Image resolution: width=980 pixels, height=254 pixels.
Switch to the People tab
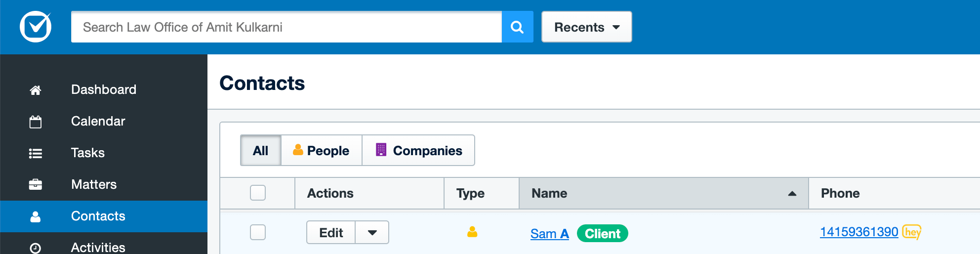coord(322,150)
